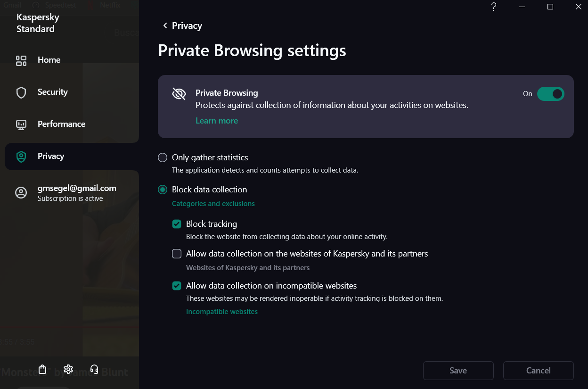588x389 pixels.
Task: Go back using the Privacy chevron
Action: [165, 25]
